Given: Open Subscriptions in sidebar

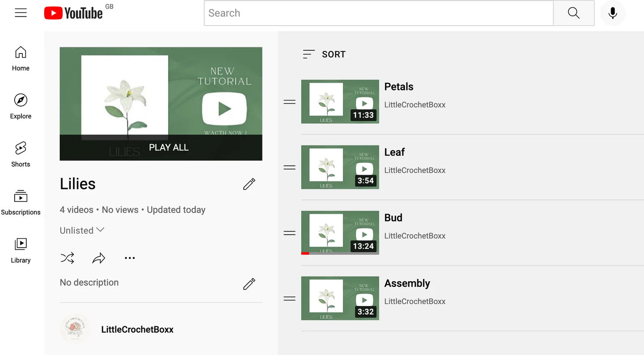Looking at the screenshot, I should 21,203.
